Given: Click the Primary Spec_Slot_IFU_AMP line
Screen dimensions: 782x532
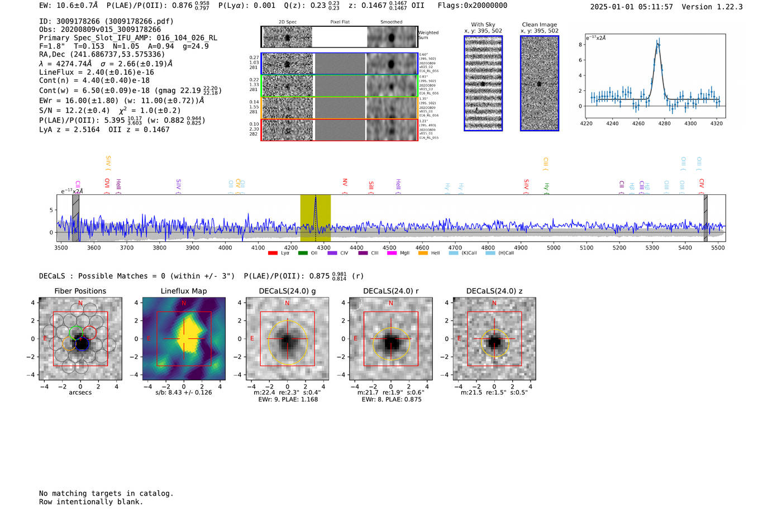Looking at the screenshot, I should [128, 38].
